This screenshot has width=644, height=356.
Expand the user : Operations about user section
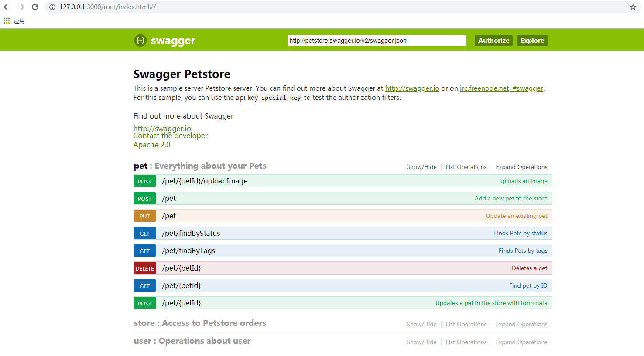pyautogui.click(x=192, y=341)
